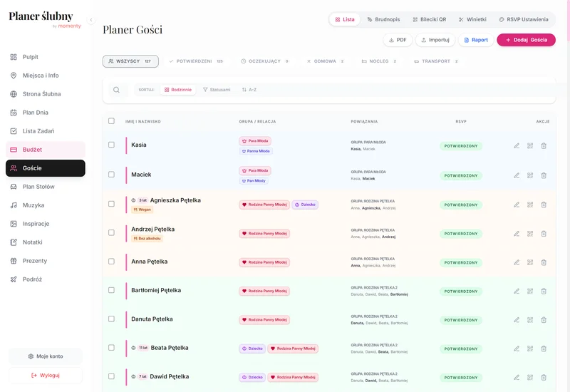Open QR code icon for Bartłomiej Pętelka
This screenshot has width=570, height=392.
point(530,291)
